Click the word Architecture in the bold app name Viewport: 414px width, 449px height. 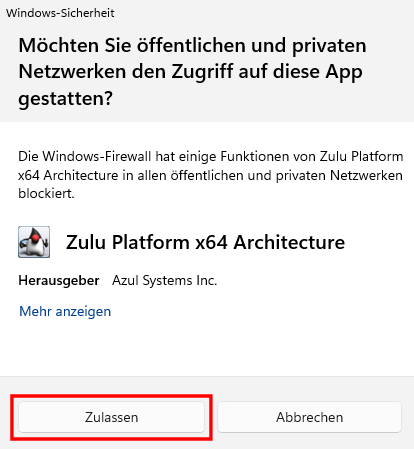tap(289, 242)
